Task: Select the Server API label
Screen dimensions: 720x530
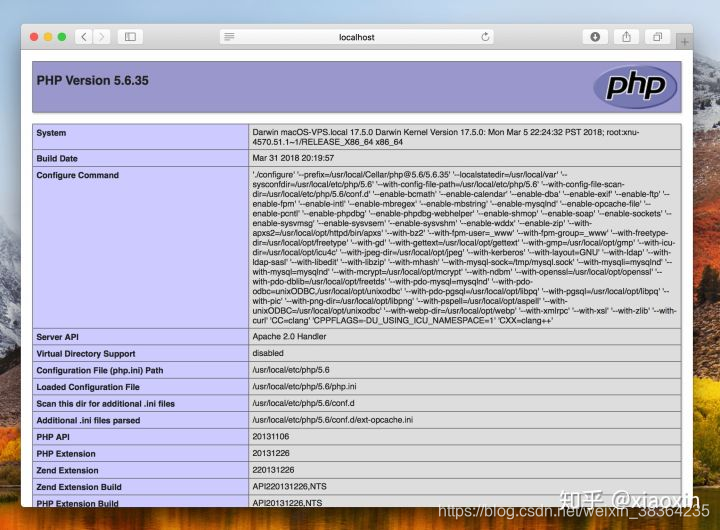Action: tap(57, 337)
